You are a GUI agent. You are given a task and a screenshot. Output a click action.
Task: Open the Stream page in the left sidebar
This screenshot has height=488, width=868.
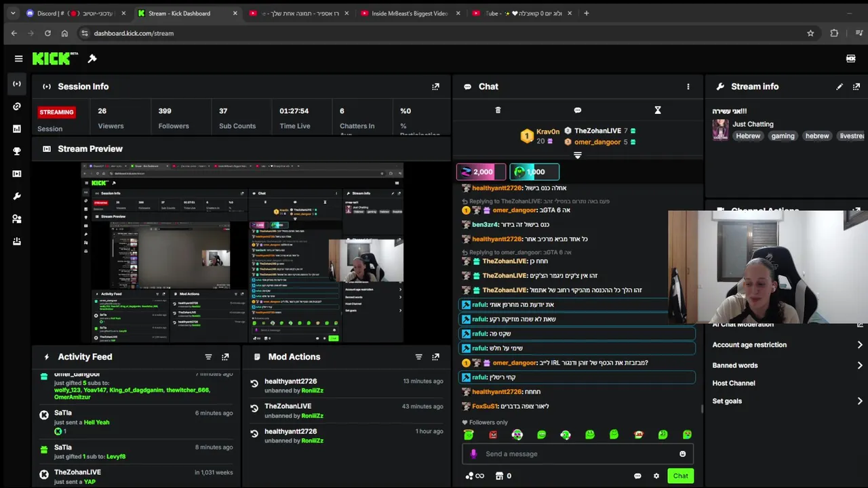[17, 84]
